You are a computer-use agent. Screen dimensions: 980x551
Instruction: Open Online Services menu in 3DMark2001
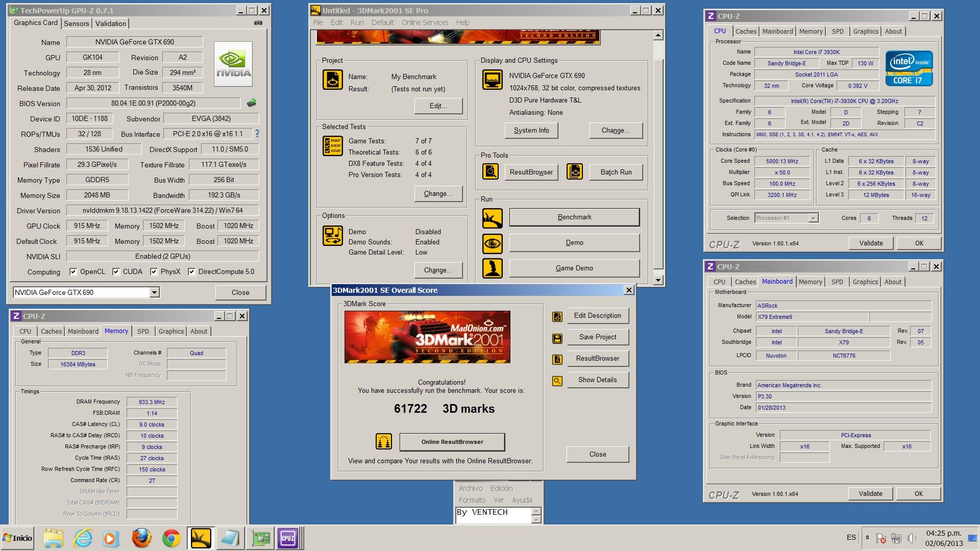pyautogui.click(x=425, y=22)
